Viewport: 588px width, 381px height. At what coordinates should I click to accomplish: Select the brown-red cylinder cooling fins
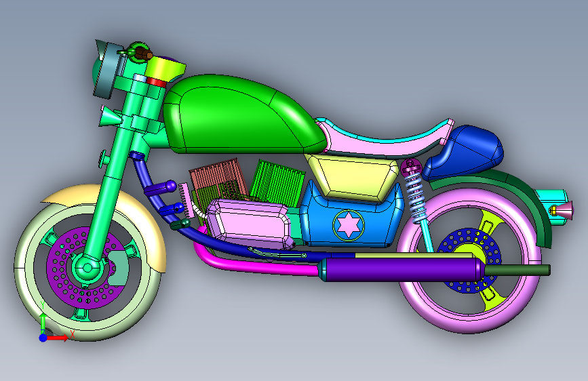click(218, 178)
